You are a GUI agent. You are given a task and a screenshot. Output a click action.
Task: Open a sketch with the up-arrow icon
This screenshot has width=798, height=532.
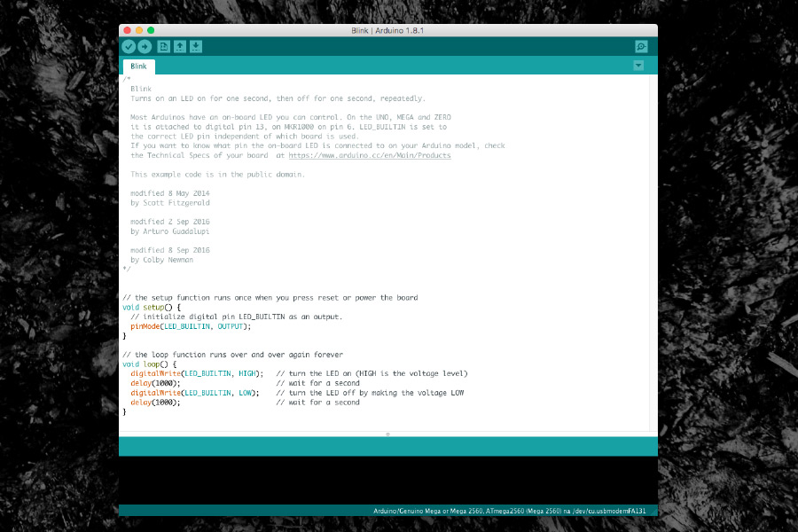tap(180, 47)
